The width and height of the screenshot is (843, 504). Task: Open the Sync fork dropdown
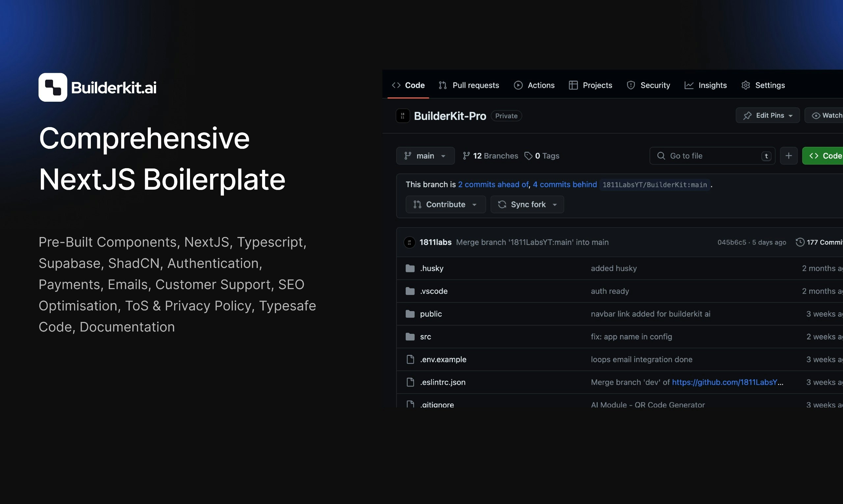(527, 204)
